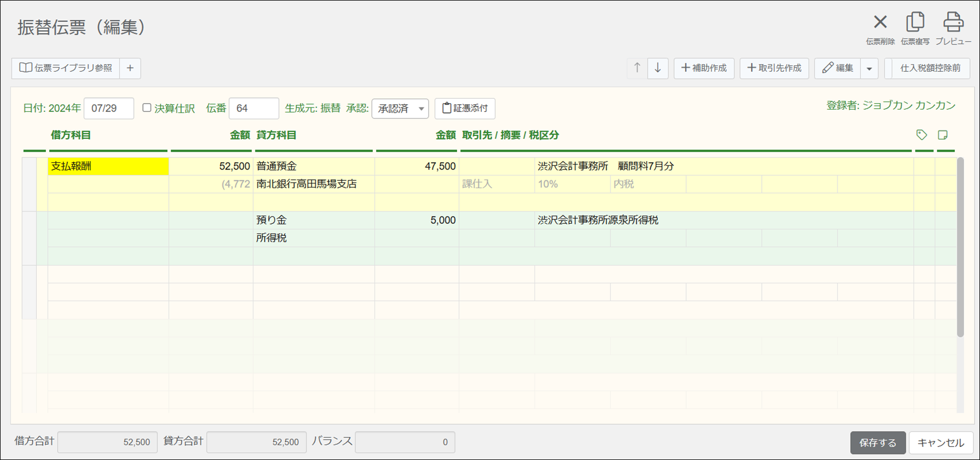Open the 承認済 approval dropdown
980x460 pixels.
[x=400, y=109]
